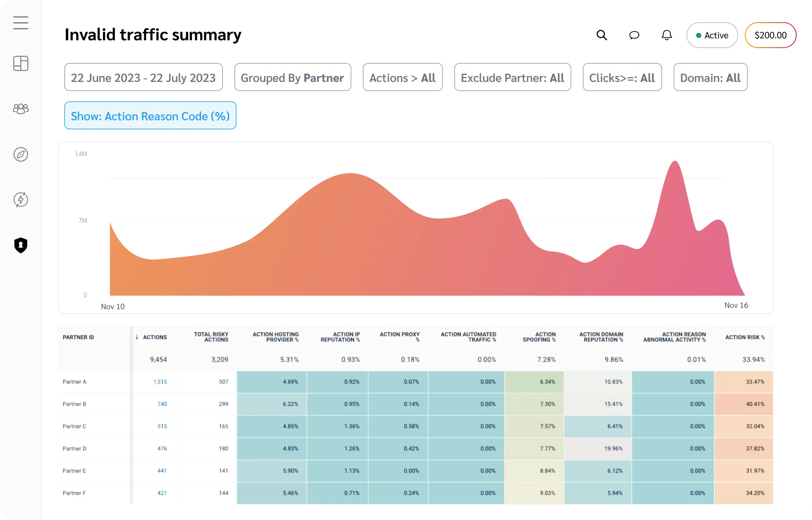Open the hamburger menu in sidebar
The width and height of the screenshot is (812, 520).
(x=20, y=23)
